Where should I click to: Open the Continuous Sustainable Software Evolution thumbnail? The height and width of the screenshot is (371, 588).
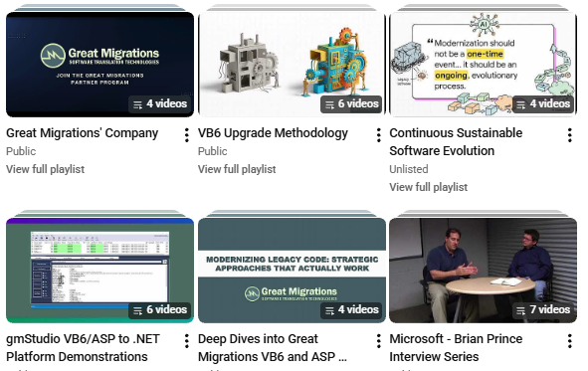(x=483, y=65)
